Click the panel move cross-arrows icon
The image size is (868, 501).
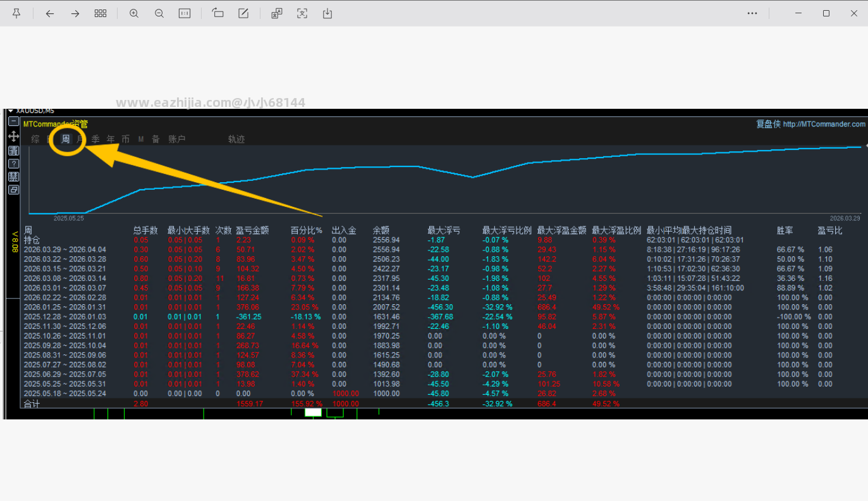coord(13,137)
